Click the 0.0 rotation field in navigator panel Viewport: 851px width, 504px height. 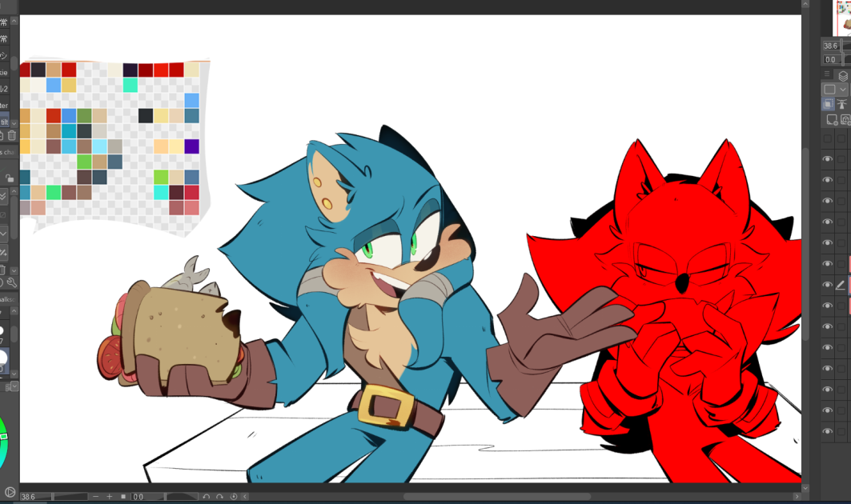pos(831,59)
